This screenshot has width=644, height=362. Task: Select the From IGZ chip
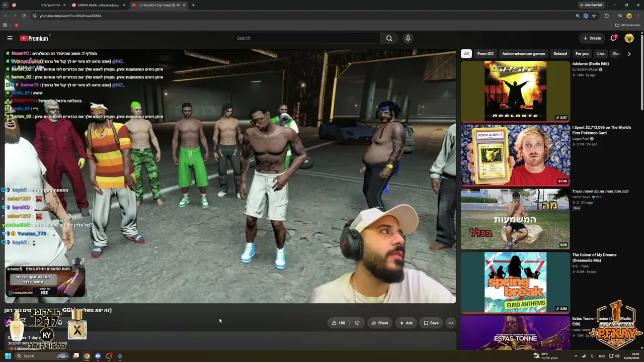pyautogui.click(x=486, y=54)
